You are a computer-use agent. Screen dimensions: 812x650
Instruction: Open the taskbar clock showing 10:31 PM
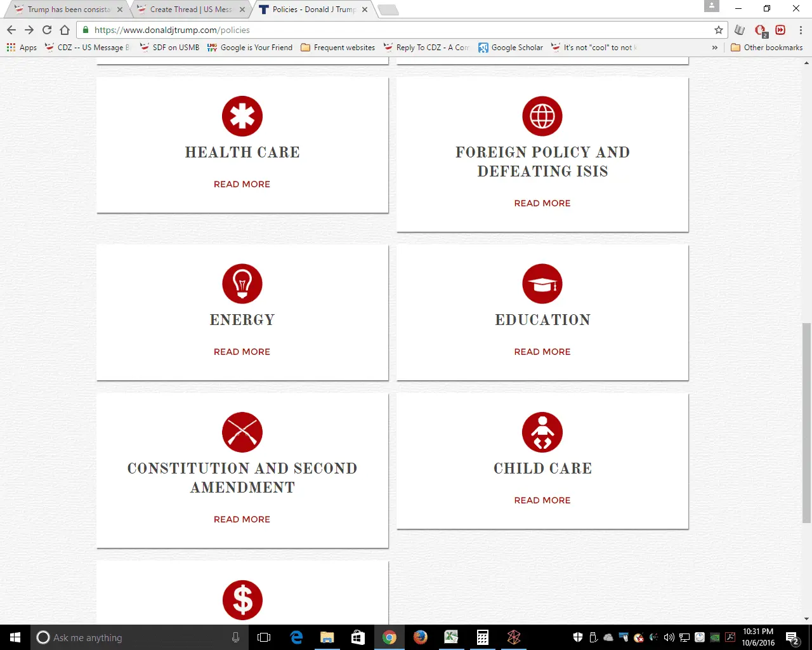click(758, 637)
